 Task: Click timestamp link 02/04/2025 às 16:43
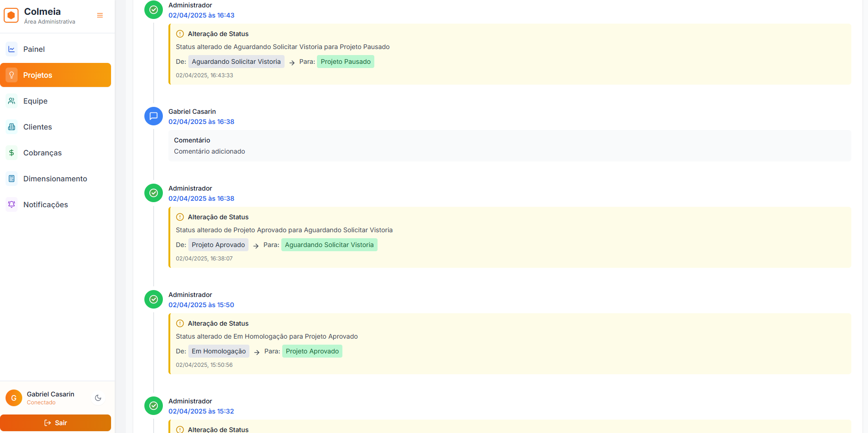tap(201, 15)
